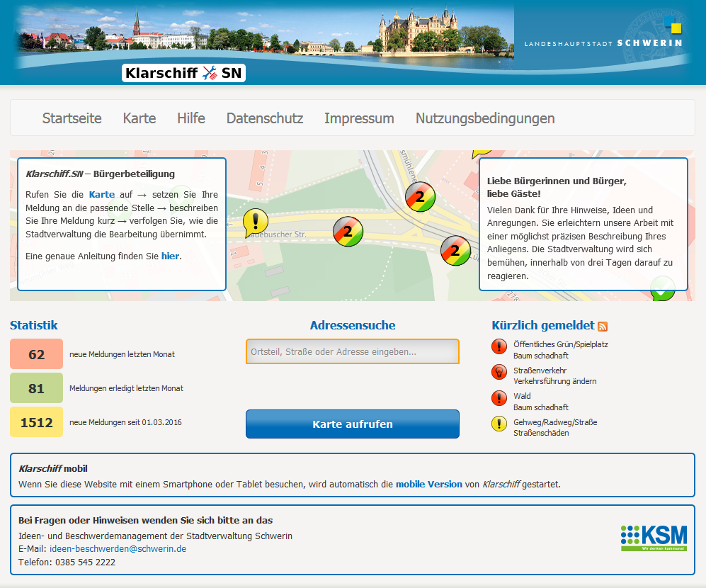Go to Startseite in navigation
The height and width of the screenshot is (588, 706).
tap(72, 118)
